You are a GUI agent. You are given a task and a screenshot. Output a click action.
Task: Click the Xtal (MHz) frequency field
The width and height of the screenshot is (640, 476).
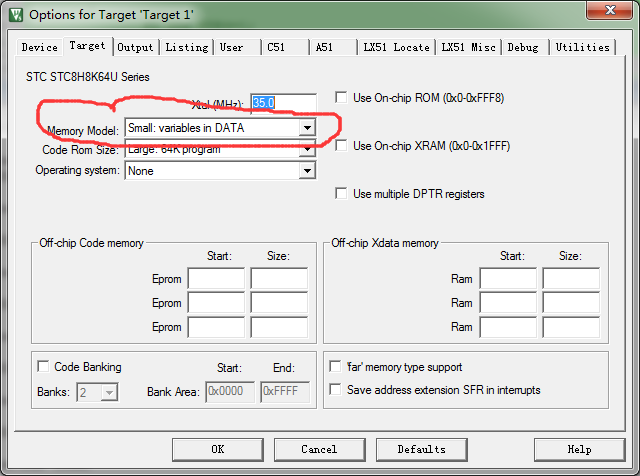pyautogui.click(x=283, y=103)
